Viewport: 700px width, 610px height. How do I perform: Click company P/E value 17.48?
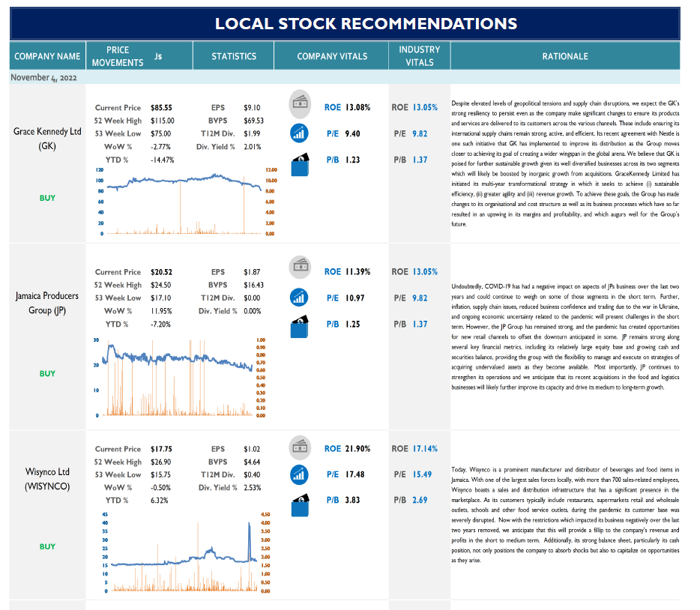355,474
